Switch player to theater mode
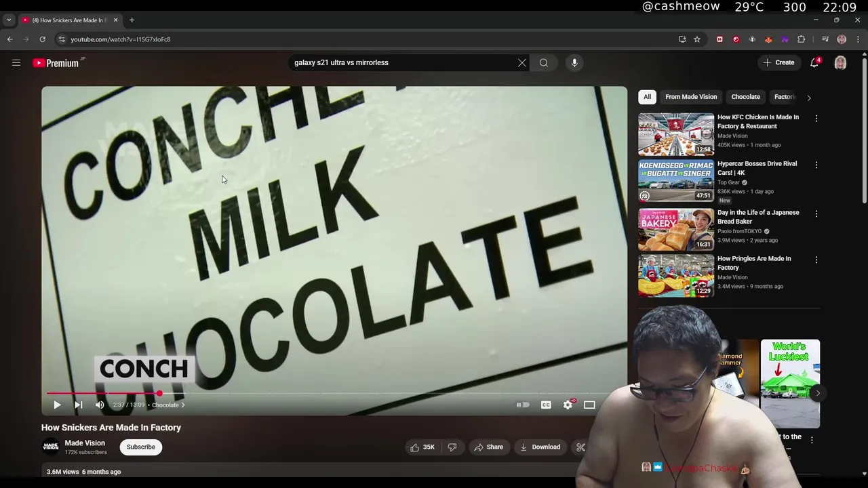This screenshot has width=868, height=488. pyautogui.click(x=589, y=405)
